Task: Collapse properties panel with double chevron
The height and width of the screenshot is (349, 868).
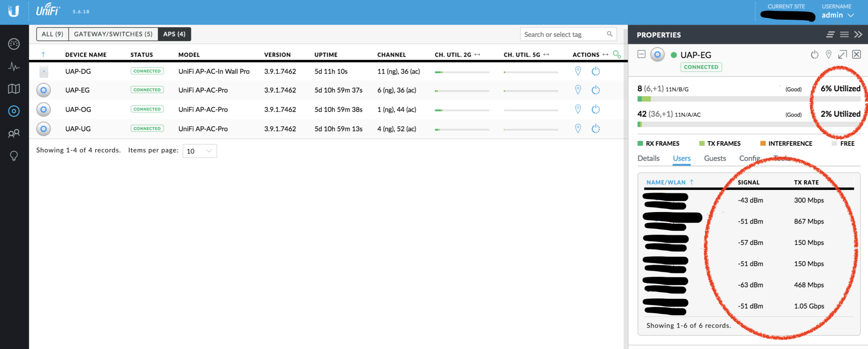Action: click(x=858, y=34)
